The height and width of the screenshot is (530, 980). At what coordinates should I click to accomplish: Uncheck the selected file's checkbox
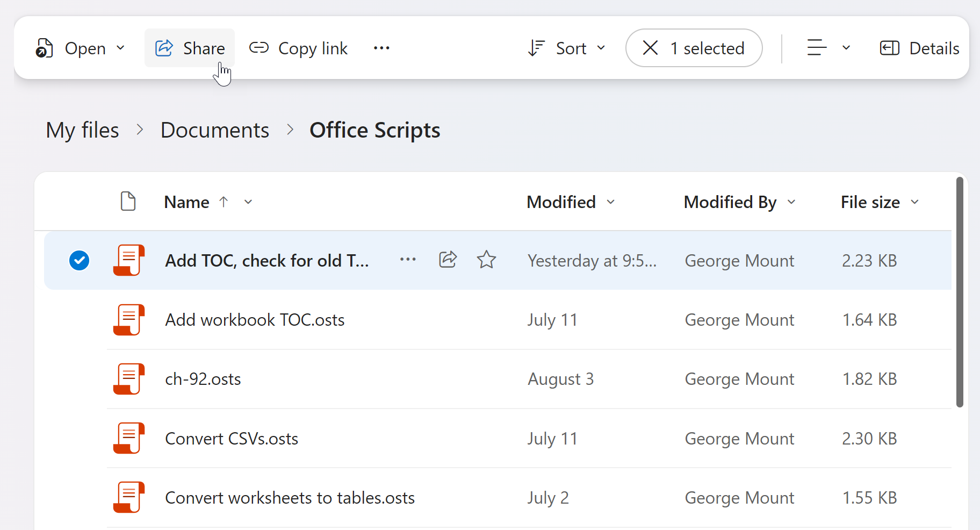click(x=79, y=261)
